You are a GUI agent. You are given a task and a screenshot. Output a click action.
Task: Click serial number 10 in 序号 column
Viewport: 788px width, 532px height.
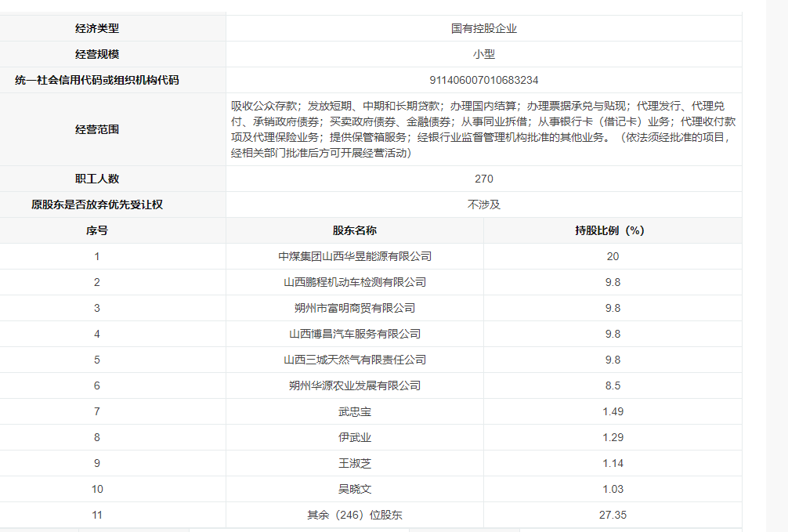point(97,489)
